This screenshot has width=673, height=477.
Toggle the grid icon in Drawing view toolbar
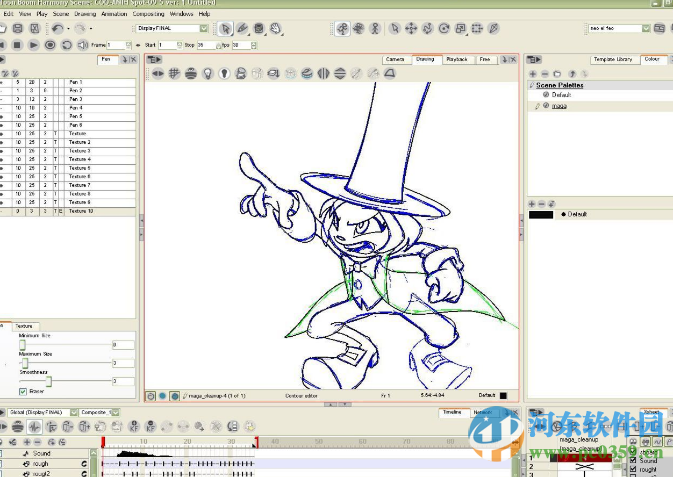pyautogui.click(x=174, y=73)
